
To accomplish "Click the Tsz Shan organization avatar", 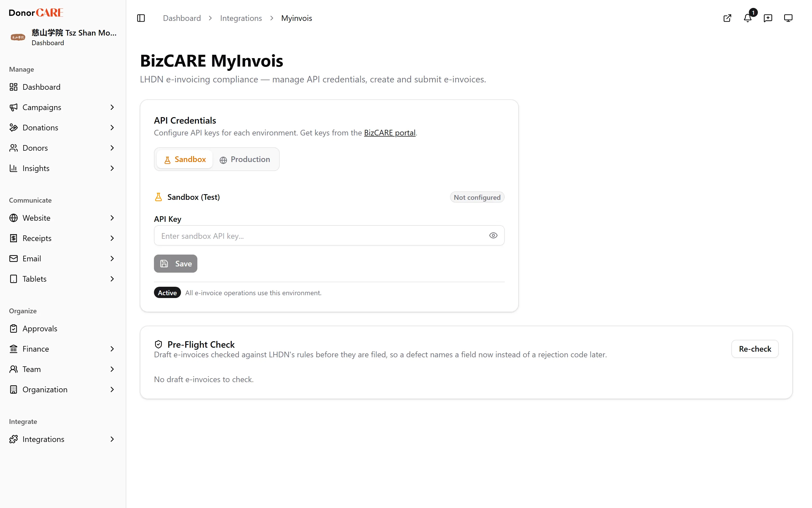I will tap(18, 37).
